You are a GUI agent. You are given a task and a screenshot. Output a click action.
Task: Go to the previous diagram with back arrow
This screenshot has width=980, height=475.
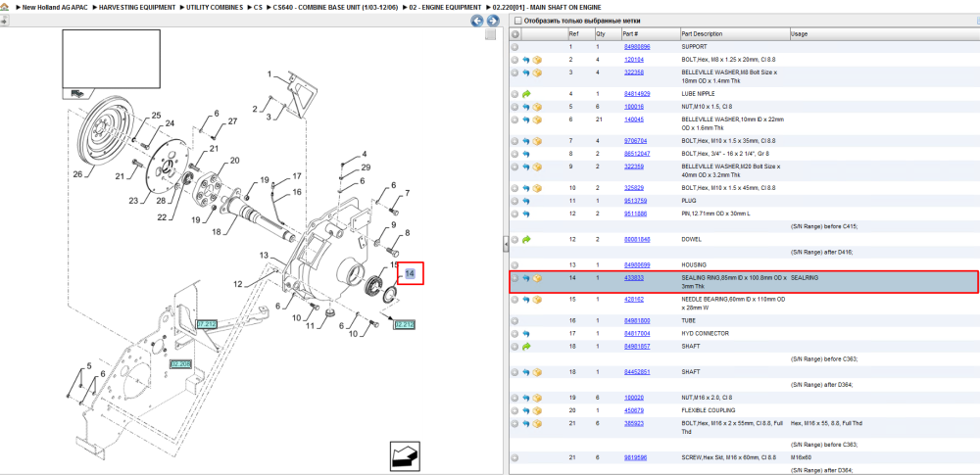tap(477, 21)
